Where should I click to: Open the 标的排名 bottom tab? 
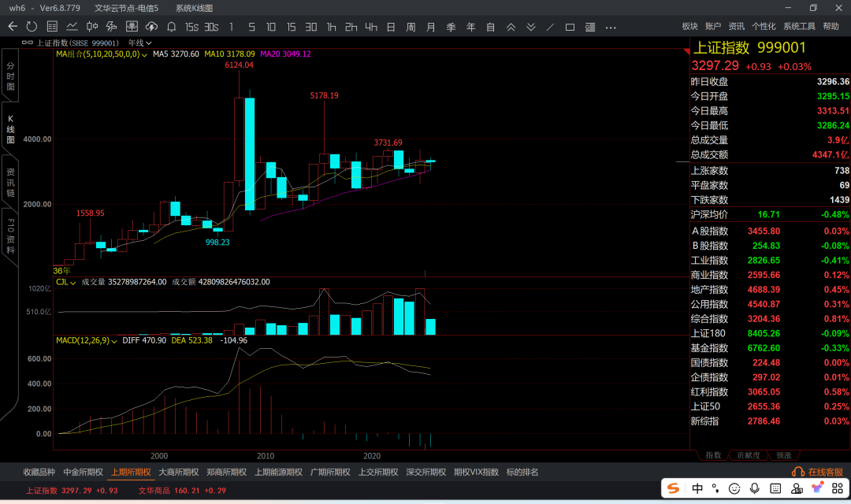pos(522,472)
